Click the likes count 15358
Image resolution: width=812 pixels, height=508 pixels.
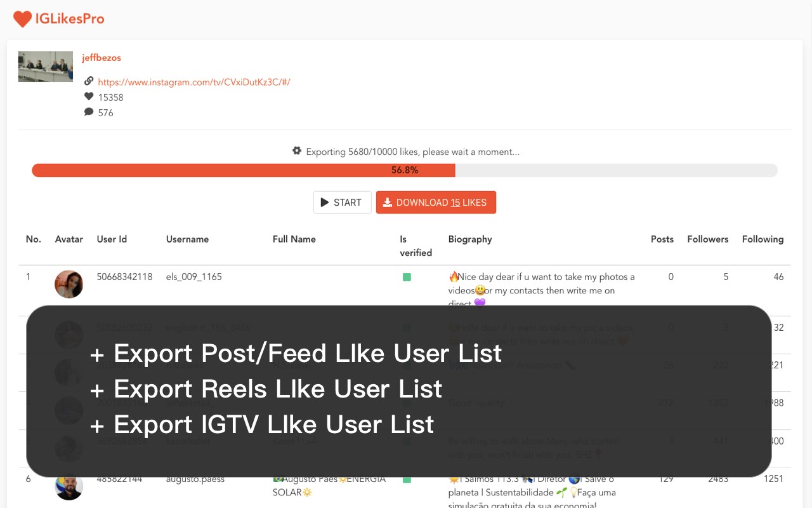[x=111, y=97]
